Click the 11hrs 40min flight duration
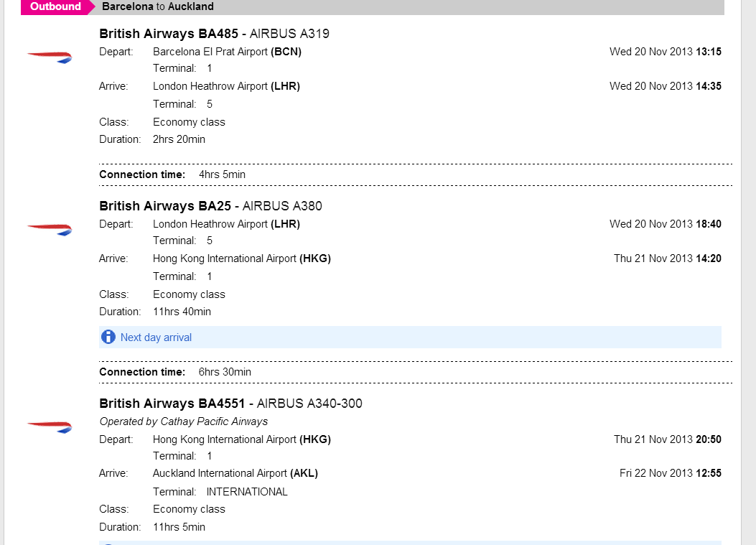Image resolution: width=756 pixels, height=545 pixels. (x=182, y=312)
